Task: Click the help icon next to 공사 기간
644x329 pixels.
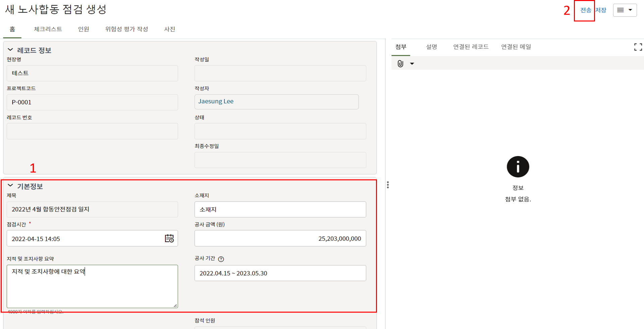Action: click(x=221, y=259)
